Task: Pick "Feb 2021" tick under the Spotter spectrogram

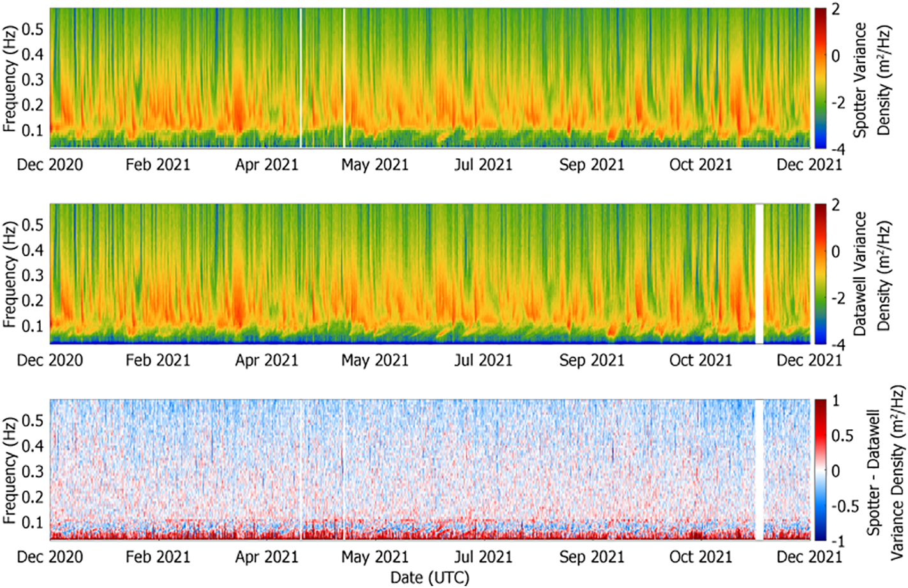Action: 158,165
